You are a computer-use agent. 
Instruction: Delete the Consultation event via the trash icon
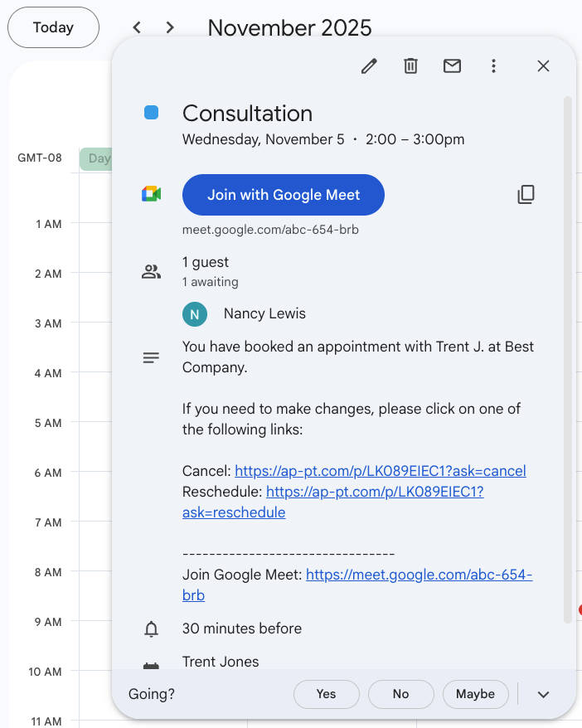point(410,66)
